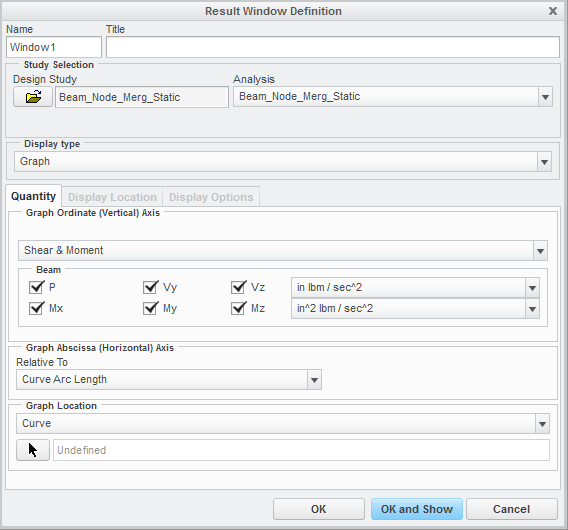This screenshot has height=530, width=568.
Task: Click the curve selection arrow icon
Action: point(33,450)
